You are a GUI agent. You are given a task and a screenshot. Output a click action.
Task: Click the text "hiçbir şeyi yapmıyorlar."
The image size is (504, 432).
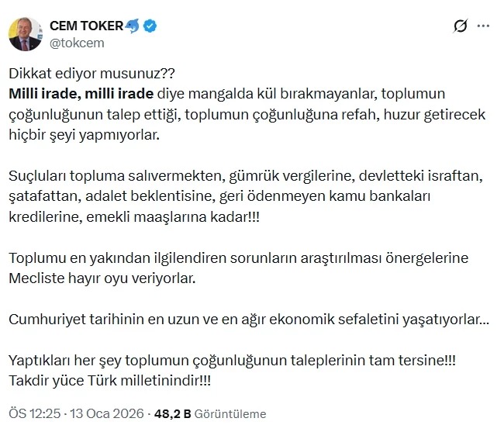tap(83, 136)
